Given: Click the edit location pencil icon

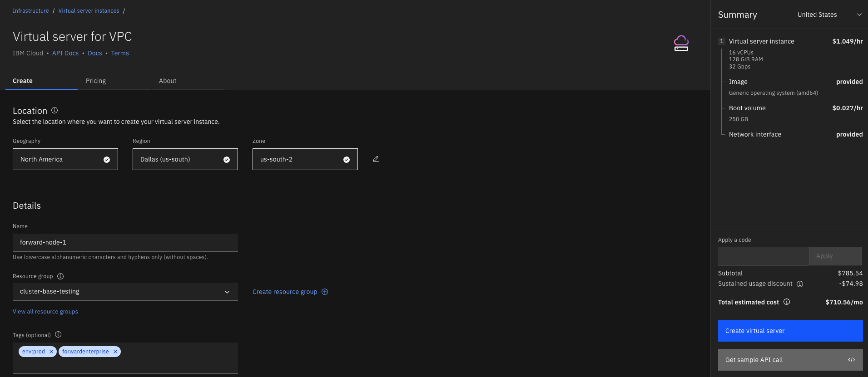Looking at the screenshot, I should 376,159.
